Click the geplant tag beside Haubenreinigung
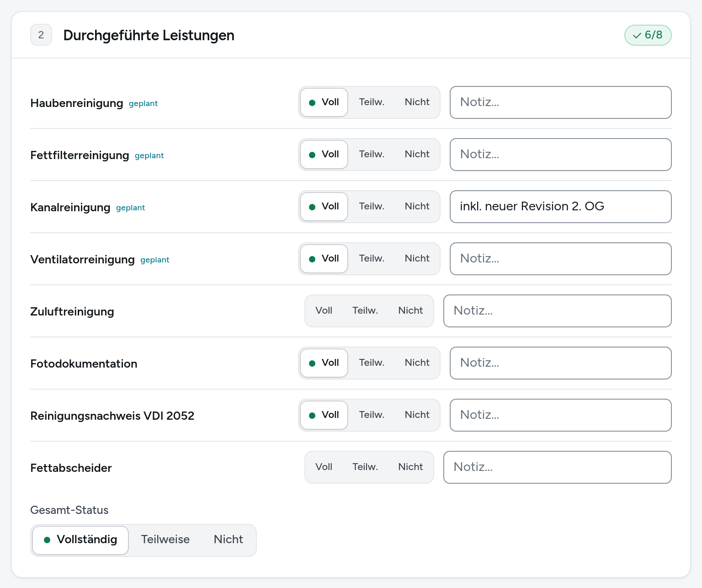 click(143, 103)
